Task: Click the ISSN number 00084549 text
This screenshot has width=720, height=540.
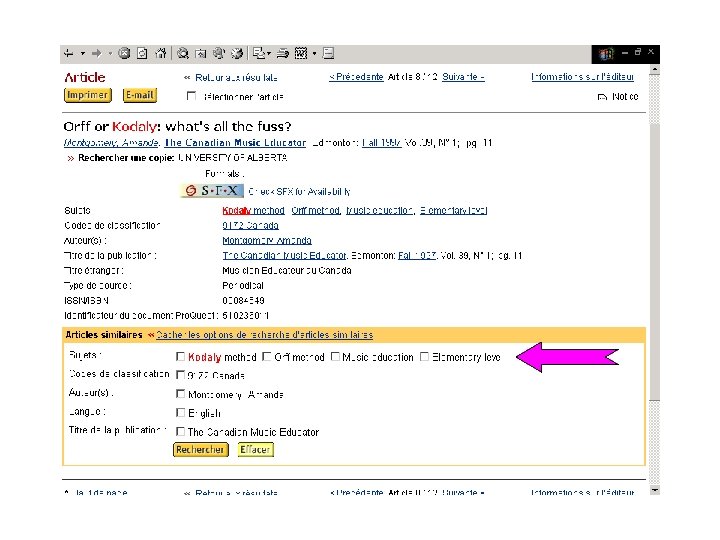Action: pos(243,301)
